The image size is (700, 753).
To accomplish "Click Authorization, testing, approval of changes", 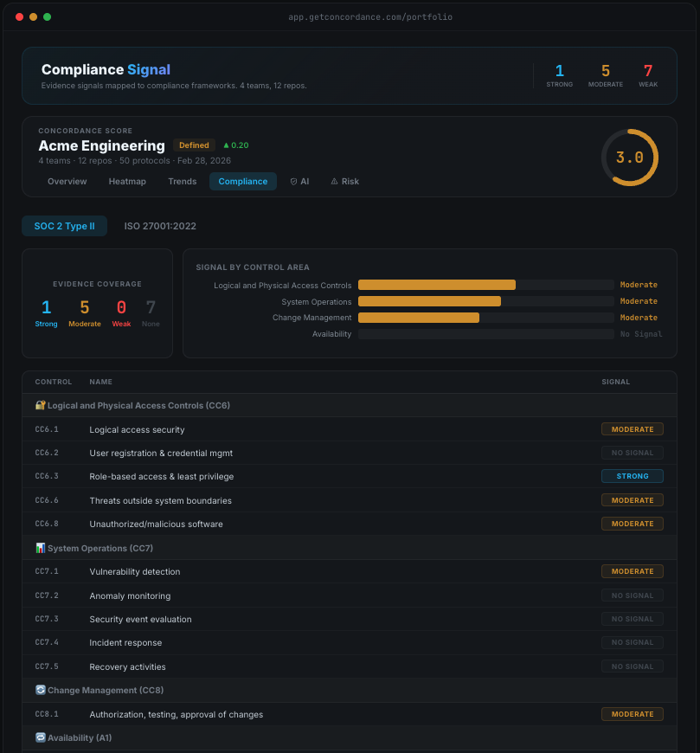I will (x=177, y=714).
